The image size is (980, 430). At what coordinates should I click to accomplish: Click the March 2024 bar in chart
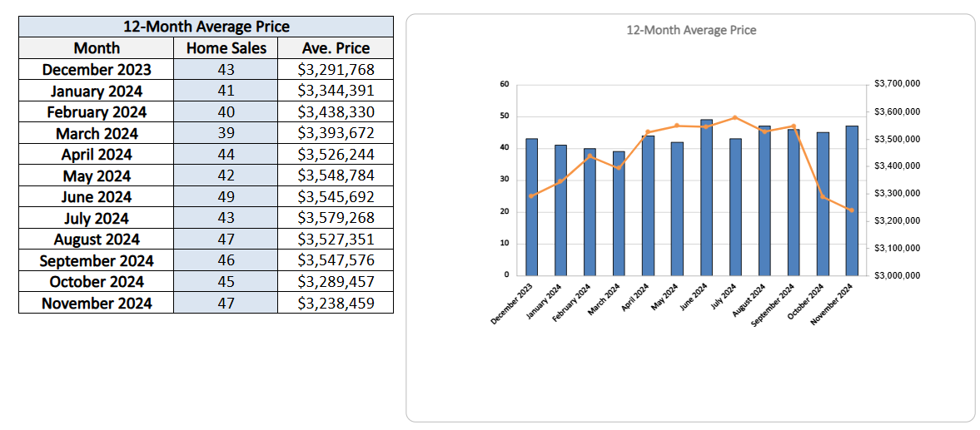619,213
